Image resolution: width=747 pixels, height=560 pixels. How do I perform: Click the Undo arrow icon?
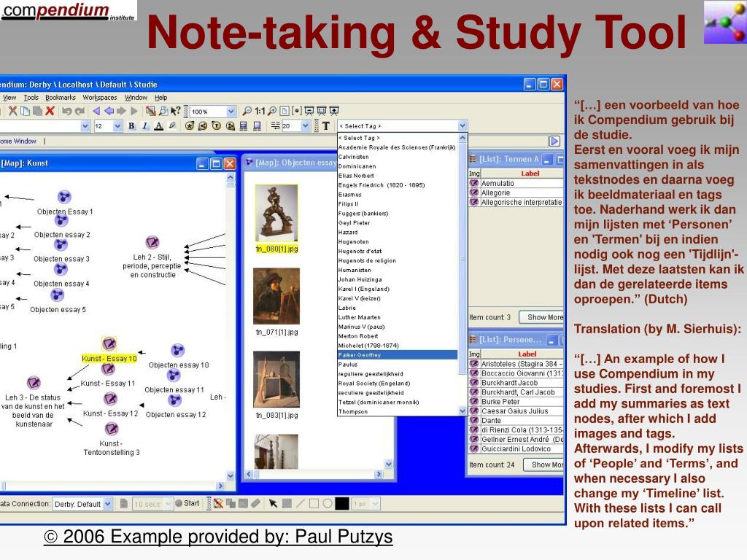(x=66, y=111)
